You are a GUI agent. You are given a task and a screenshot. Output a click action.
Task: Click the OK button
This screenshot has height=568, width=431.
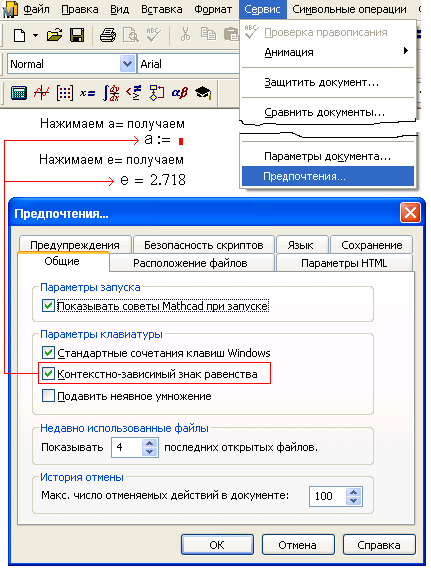click(x=217, y=545)
